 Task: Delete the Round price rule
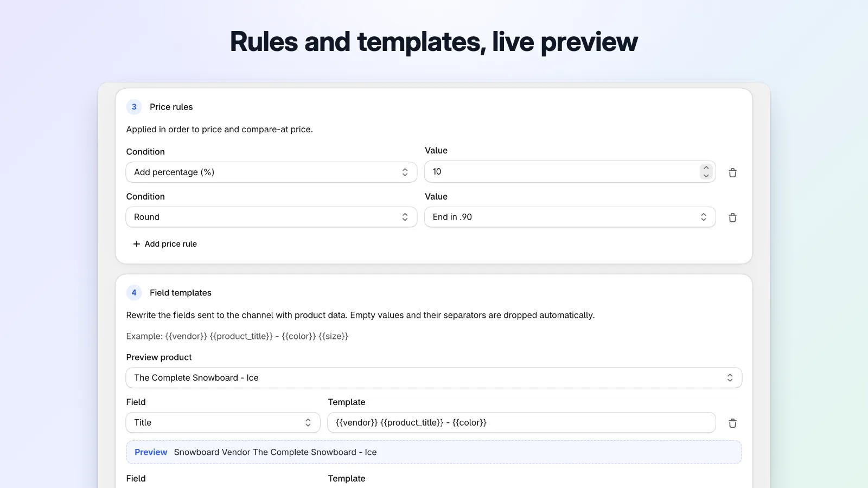pyautogui.click(x=732, y=217)
